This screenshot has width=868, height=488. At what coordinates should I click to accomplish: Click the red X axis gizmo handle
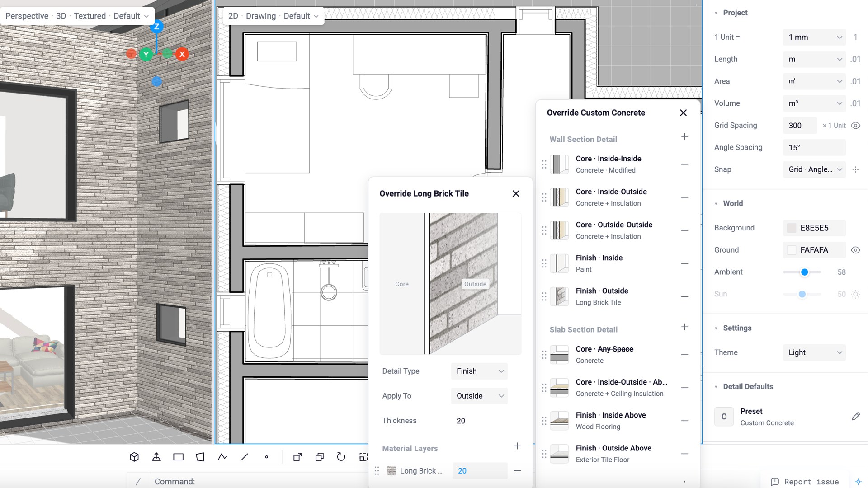pyautogui.click(x=182, y=54)
